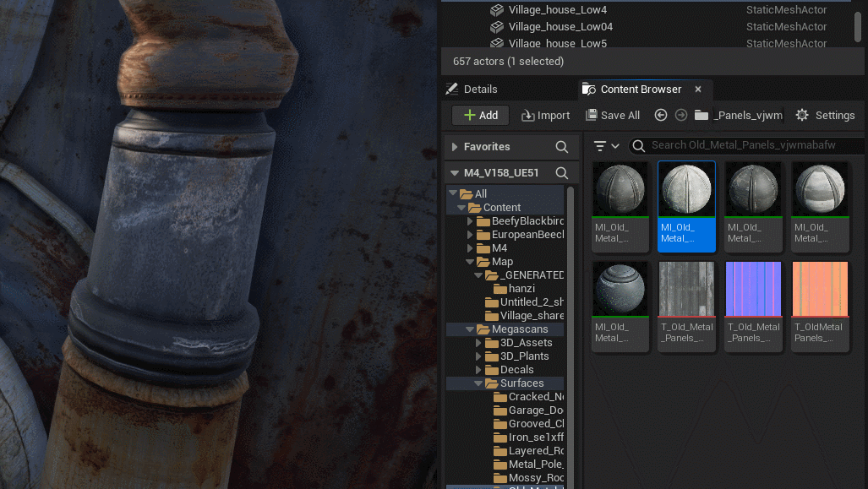Click the search icon beside Favorites

pyautogui.click(x=562, y=147)
